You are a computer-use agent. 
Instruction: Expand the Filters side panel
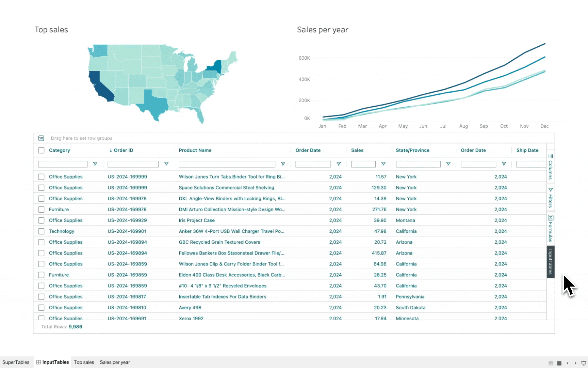[x=550, y=198]
